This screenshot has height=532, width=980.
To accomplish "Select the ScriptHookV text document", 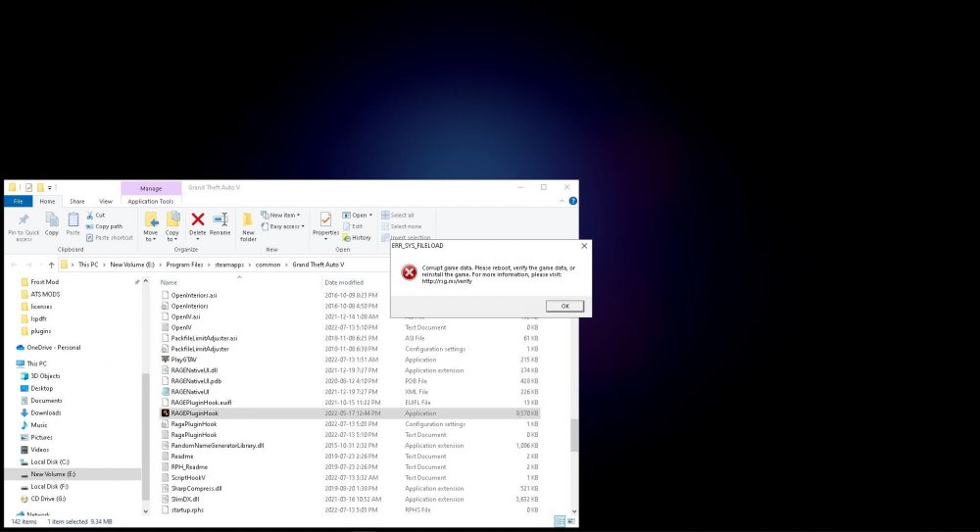I will point(188,477).
